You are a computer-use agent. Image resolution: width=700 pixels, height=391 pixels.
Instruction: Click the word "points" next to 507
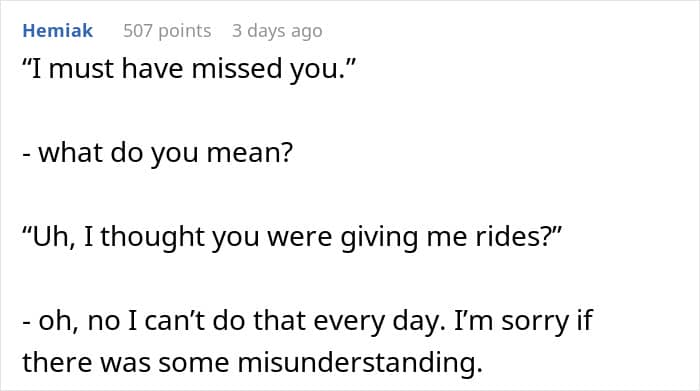coord(185,32)
